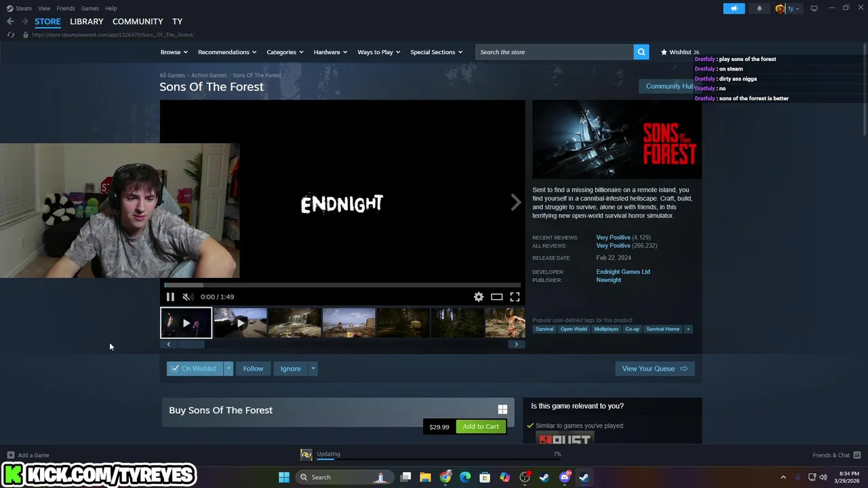Viewport: 868px width, 488px height.
Task: Seek on the trailer progress bar
Action: pos(342,285)
